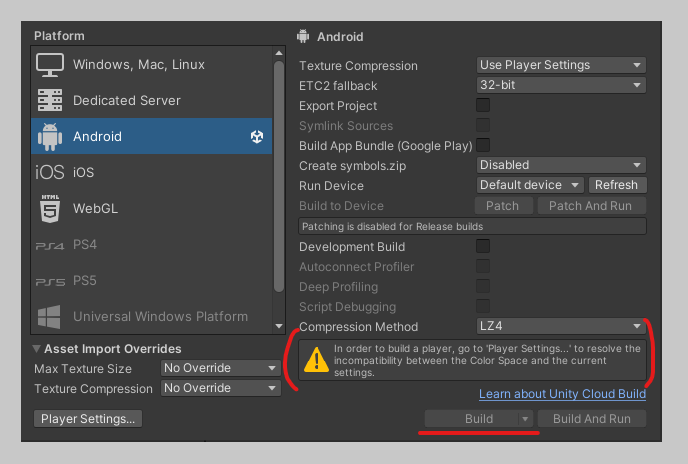The height and width of the screenshot is (464, 688).
Task: Select the iOS platform label
Action: [x=83, y=172]
